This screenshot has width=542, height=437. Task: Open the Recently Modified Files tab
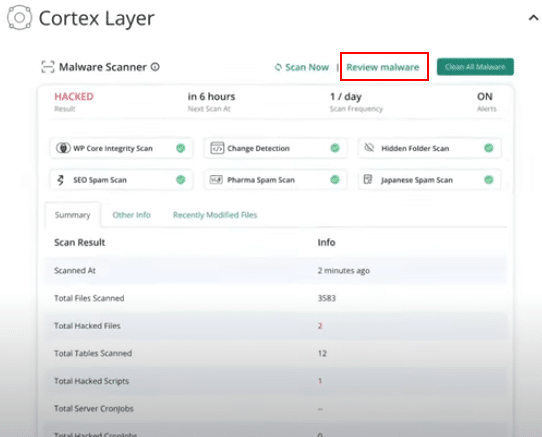point(215,215)
